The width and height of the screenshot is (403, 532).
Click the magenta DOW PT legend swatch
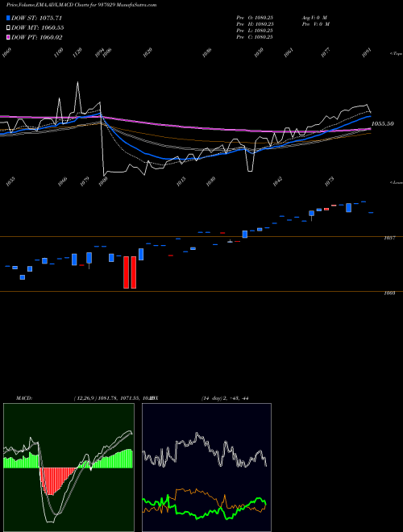9,37
